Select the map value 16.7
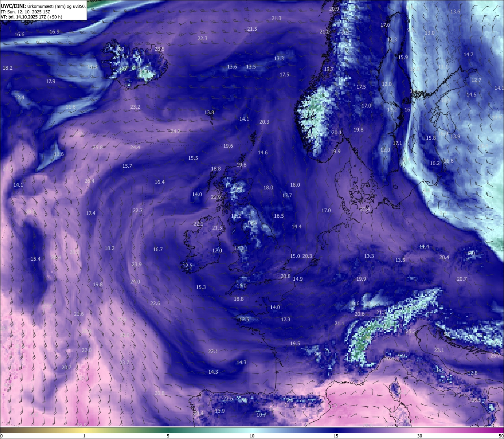This screenshot has width=504, height=439. pos(158,250)
